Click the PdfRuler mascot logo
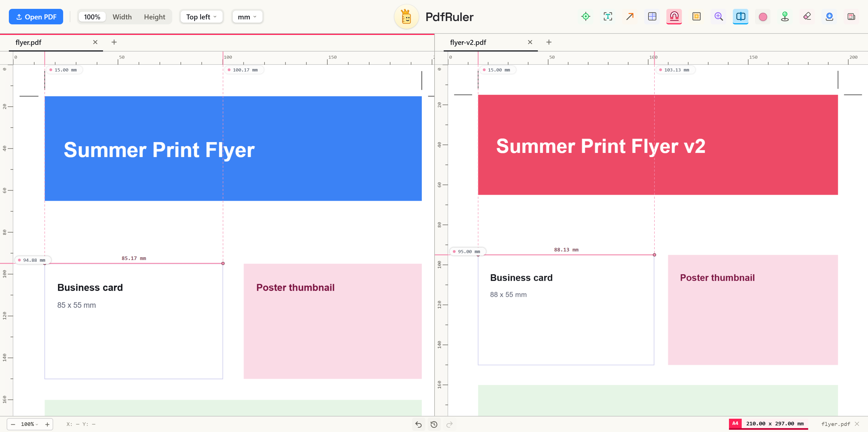Viewport: 868px width, 432px height. [x=406, y=17]
